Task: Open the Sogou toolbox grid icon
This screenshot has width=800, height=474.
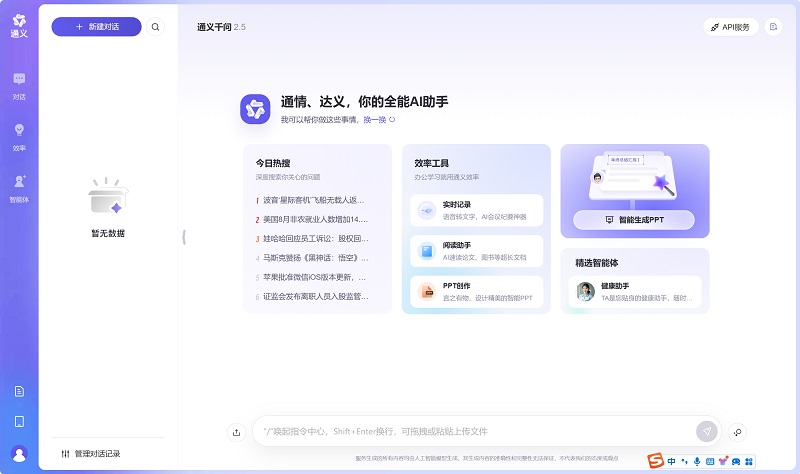Action: 748,461
